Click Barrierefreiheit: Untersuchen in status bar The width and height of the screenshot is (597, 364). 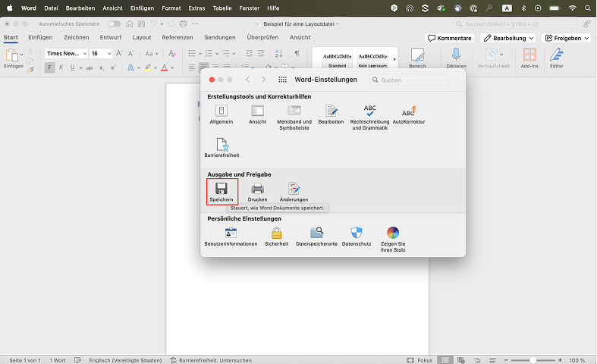(211, 360)
